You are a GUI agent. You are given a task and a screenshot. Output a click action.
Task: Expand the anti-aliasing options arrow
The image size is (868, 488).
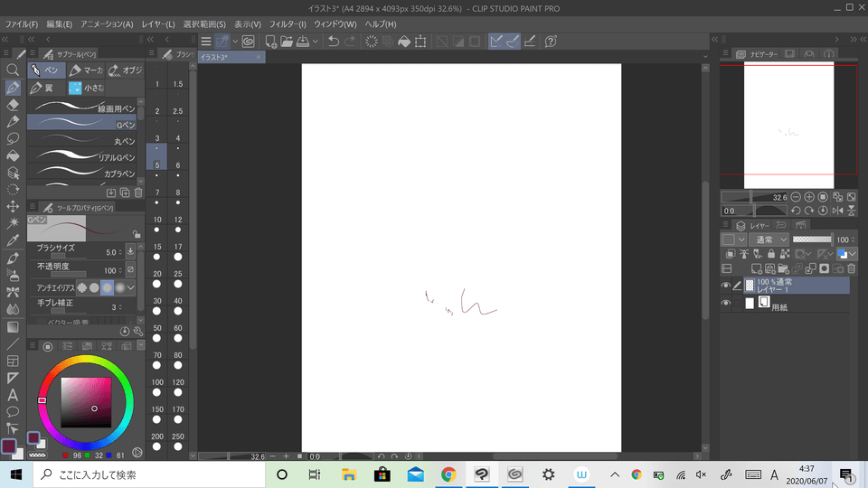[131, 287]
